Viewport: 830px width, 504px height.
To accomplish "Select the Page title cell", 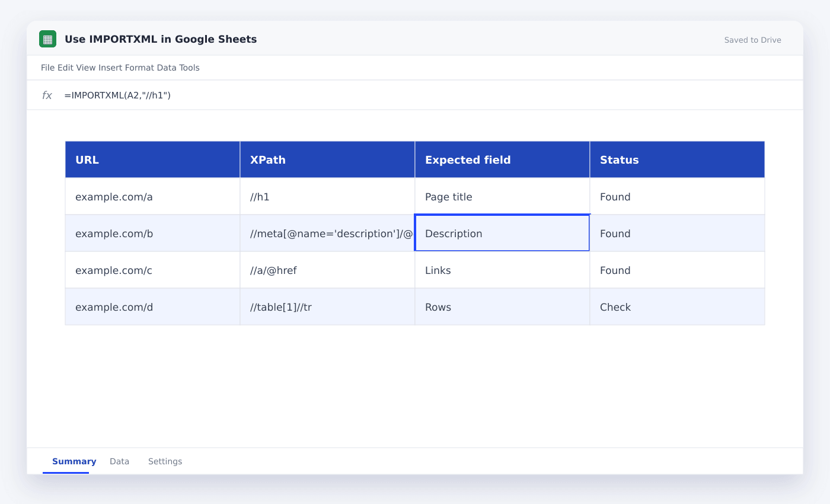I will point(502,196).
